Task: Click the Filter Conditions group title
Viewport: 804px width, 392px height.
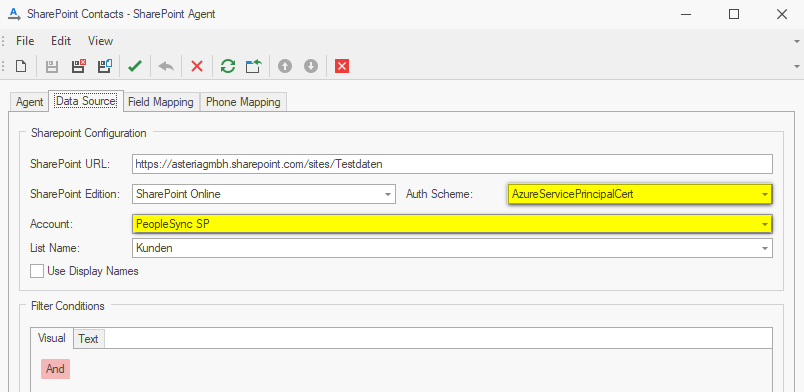Action: coord(68,306)
